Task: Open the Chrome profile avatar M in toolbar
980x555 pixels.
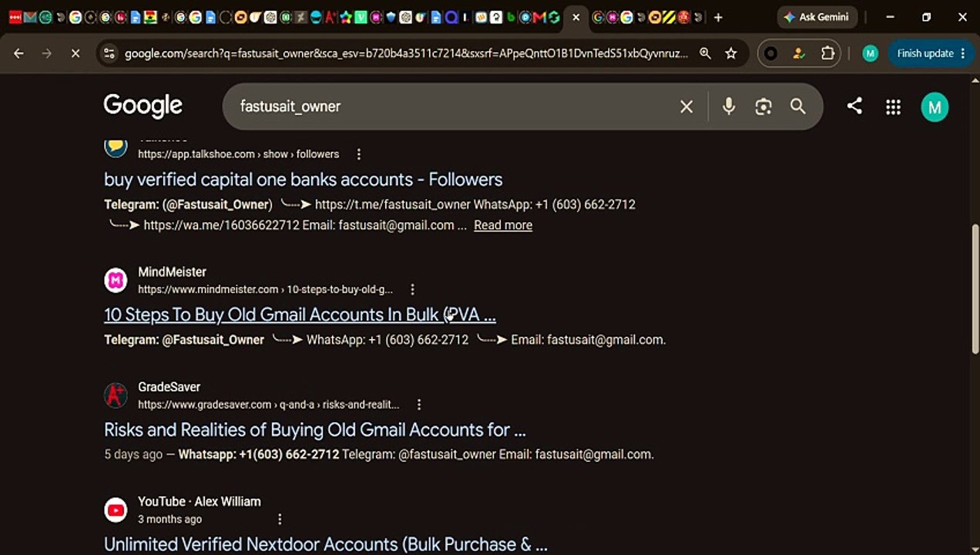Action: 870,53
